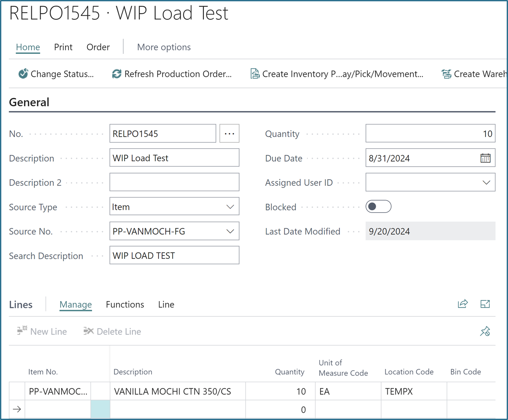Viewport: 508px width, 420px height.
Task: Open the Assigned User ID dropdown
Action: click(486, 182)
